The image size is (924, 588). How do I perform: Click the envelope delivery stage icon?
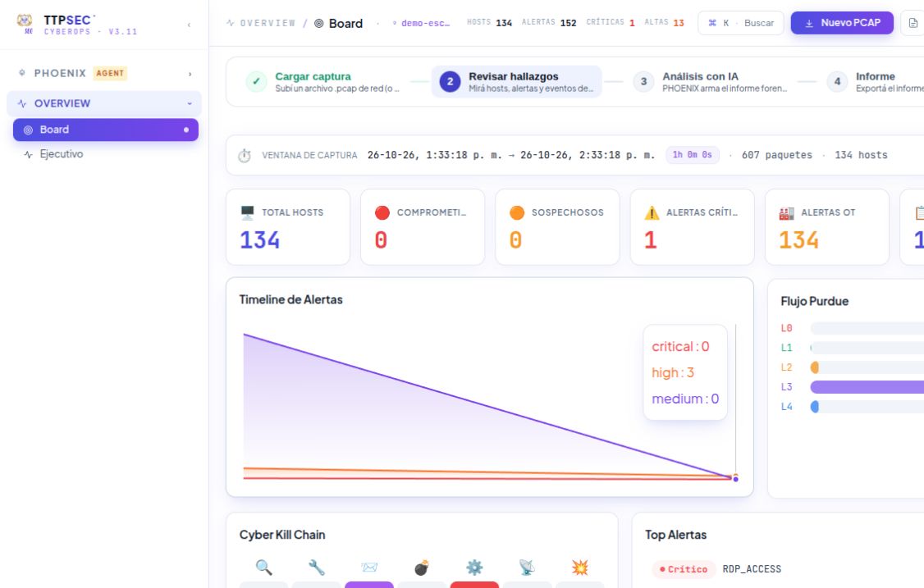coord(369,567)
